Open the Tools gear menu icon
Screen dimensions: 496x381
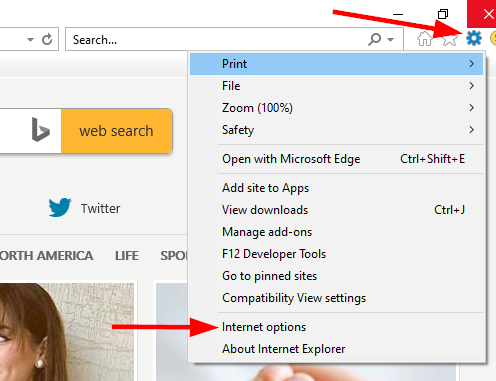click(474, 38)
